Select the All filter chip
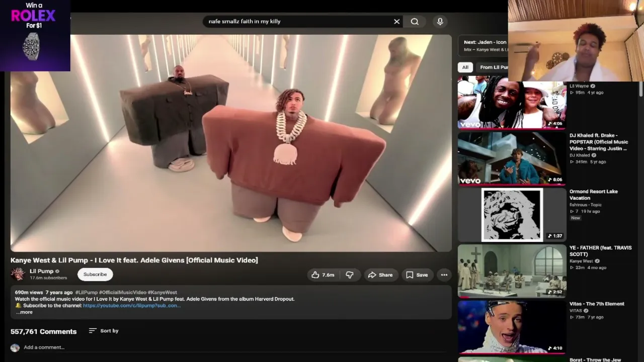The width and height of the screenshot is (644, 362). pyautogui.click(x=465, y=67)
